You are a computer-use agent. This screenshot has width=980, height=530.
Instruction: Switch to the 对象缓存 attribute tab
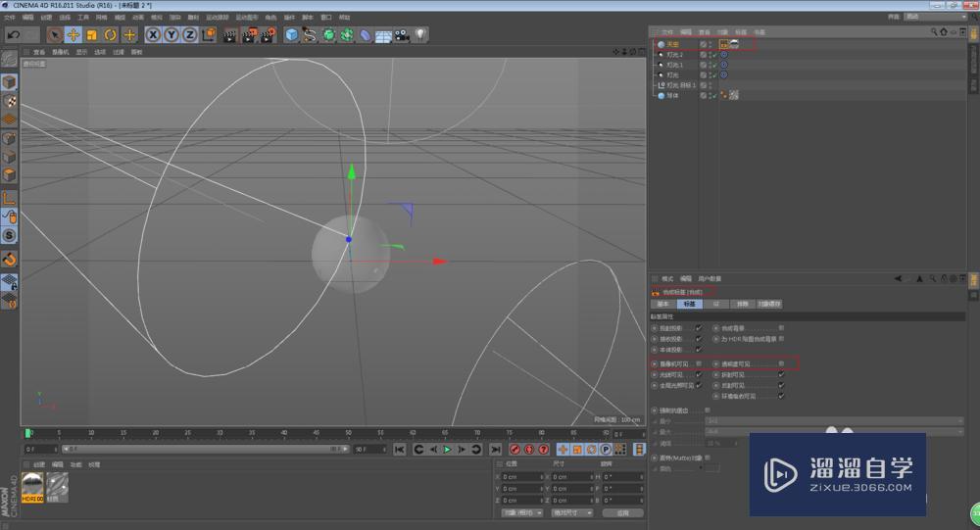768,305
